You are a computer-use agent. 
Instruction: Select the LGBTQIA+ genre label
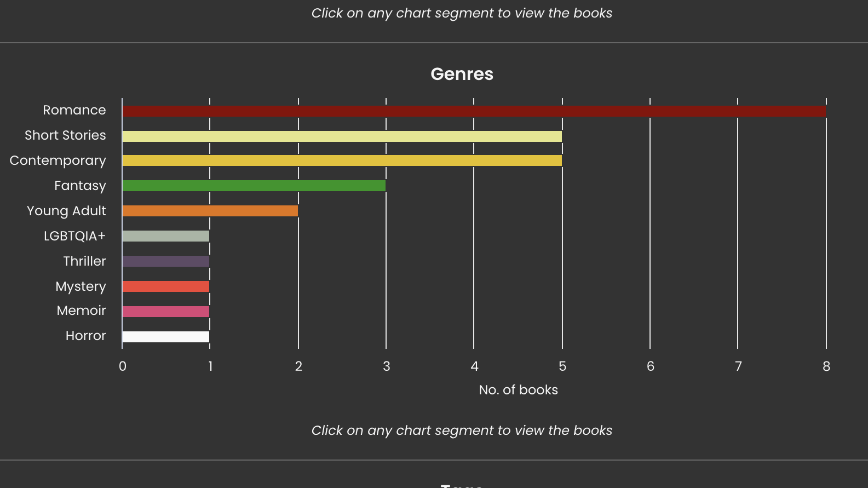(x=74, y=236)
